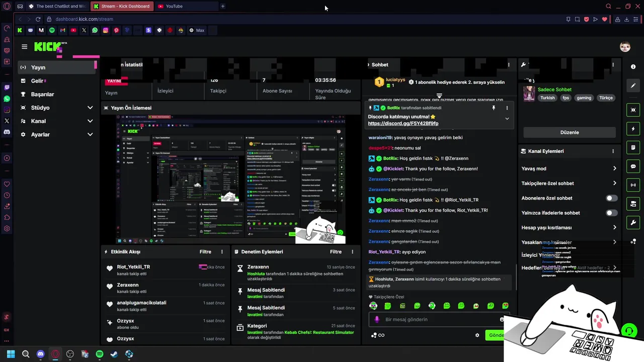The width and height of the screenshot is (644, 362).
Task: Open pinned message three-dot options
Action: click(507, 108)
